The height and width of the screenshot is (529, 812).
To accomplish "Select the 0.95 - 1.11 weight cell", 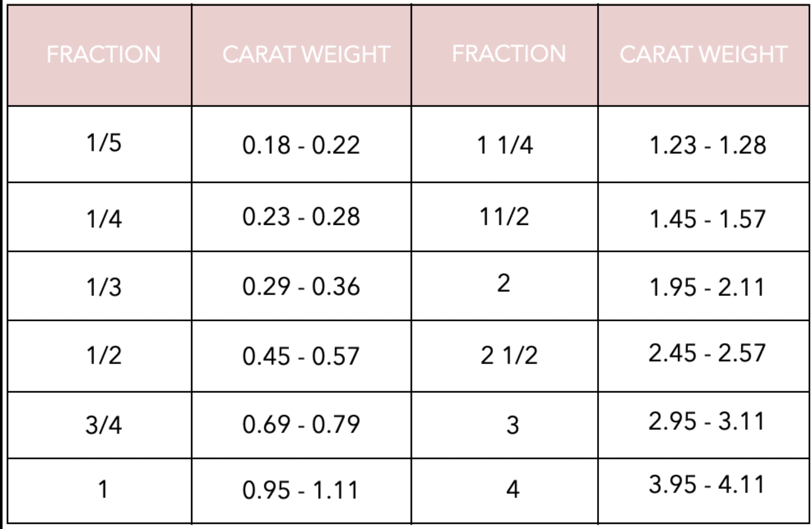I will [301, 490].
